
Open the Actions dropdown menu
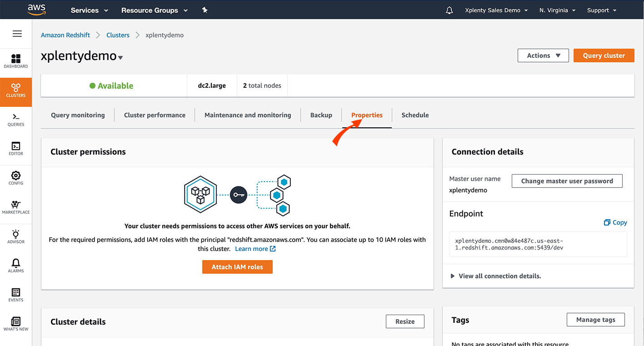[543, 55]
